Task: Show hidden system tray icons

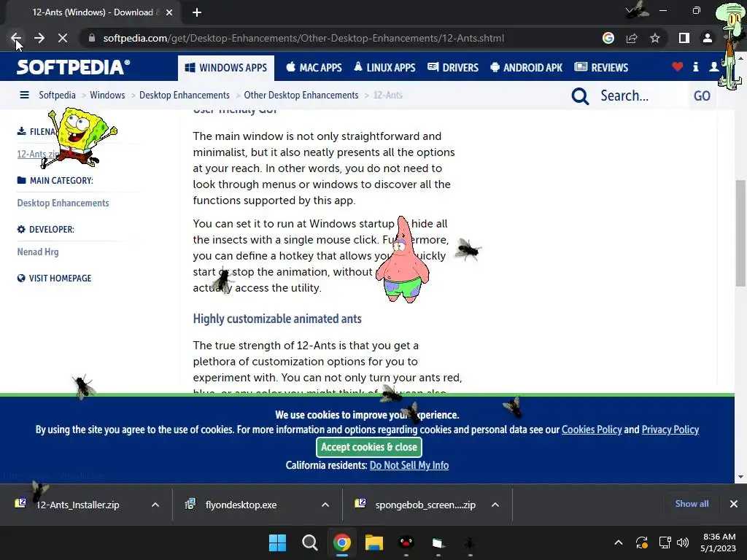Action: [x=619, y=542]
